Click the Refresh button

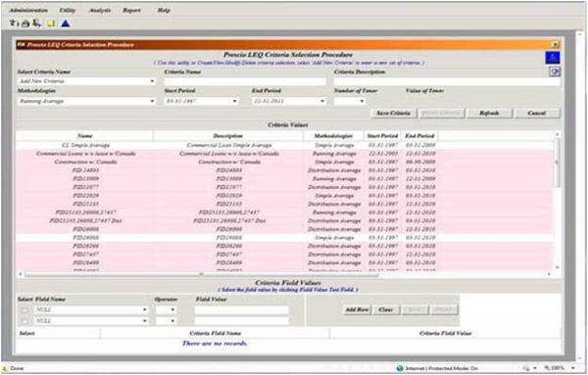pos(489,114)
